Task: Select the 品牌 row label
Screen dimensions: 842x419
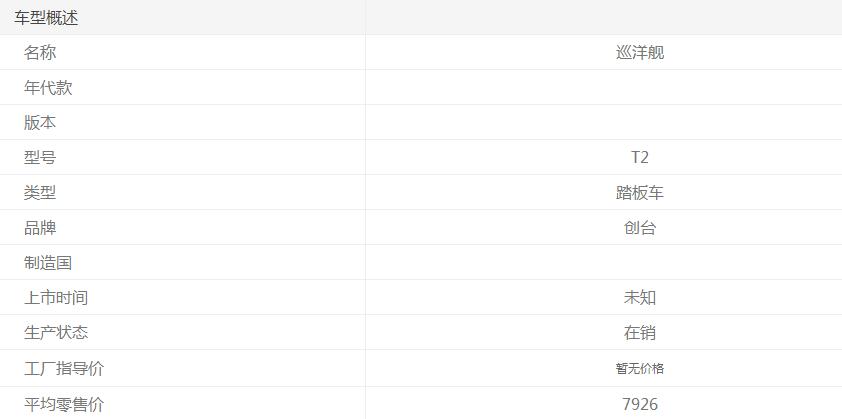Action: [x=40, y=228]
